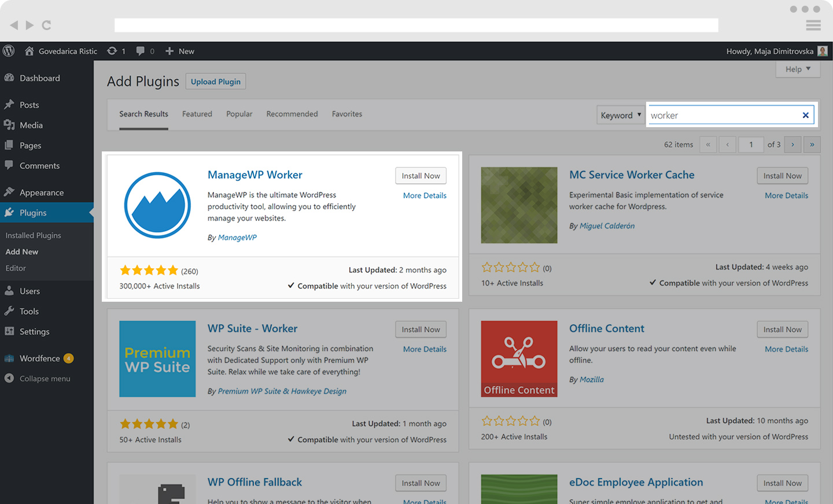The width and height of the screenshot is (833, 504).
Task: Click the MC Service Worker Cache thumbnail
Action: [x=519, y=205]
